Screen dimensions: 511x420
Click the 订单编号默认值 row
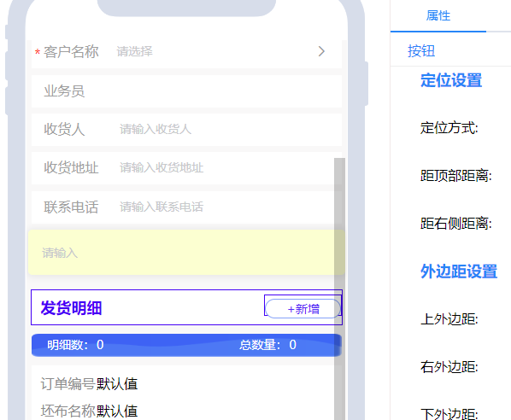click(89, 384)
